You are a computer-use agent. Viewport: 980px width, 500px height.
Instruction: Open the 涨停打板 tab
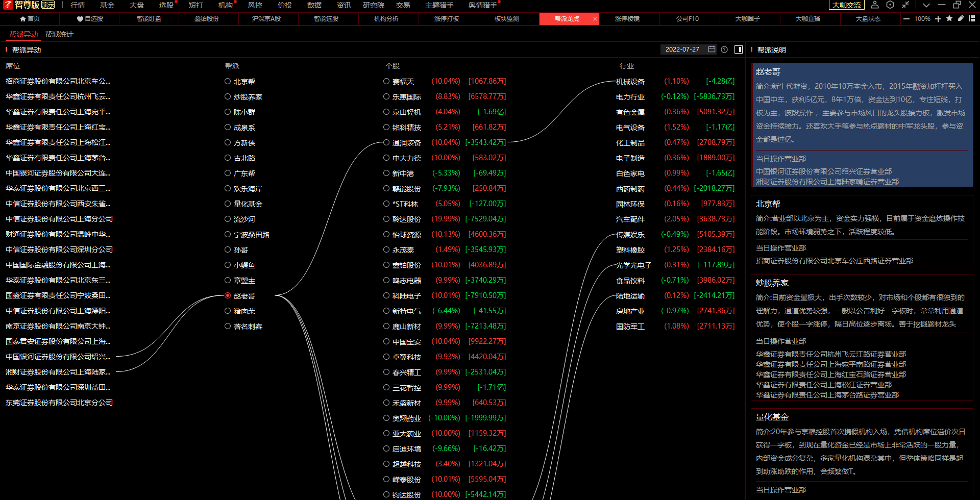447,19
